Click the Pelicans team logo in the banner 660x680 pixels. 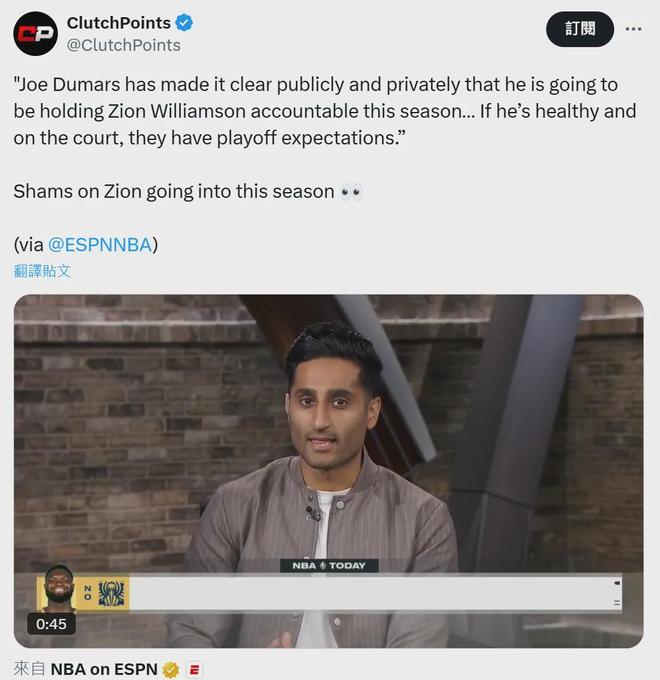[111, 593]
